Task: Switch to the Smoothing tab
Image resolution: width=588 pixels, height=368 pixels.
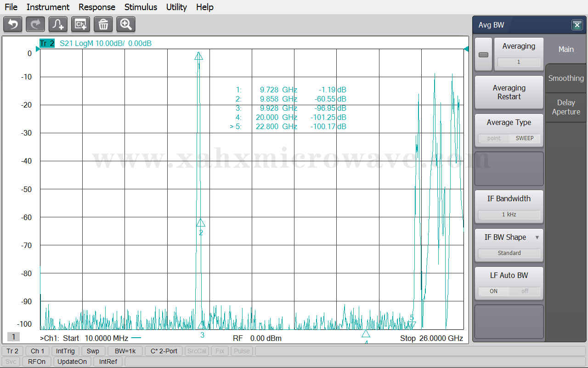Action: click(566, 78)
